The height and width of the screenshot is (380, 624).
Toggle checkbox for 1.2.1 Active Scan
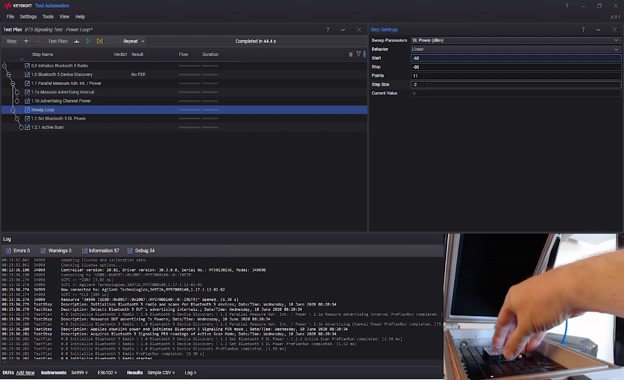(27, 127)
